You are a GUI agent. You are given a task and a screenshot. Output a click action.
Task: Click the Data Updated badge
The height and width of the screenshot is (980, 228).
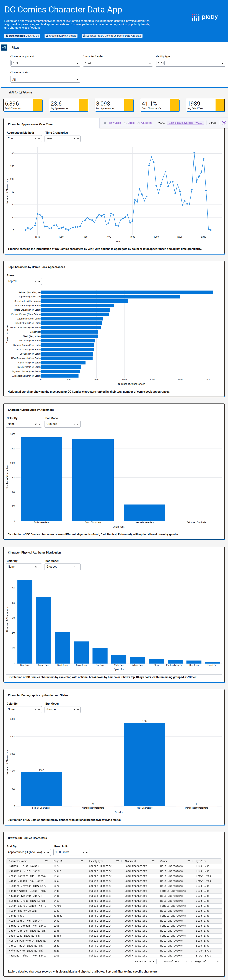click(22, 36)
